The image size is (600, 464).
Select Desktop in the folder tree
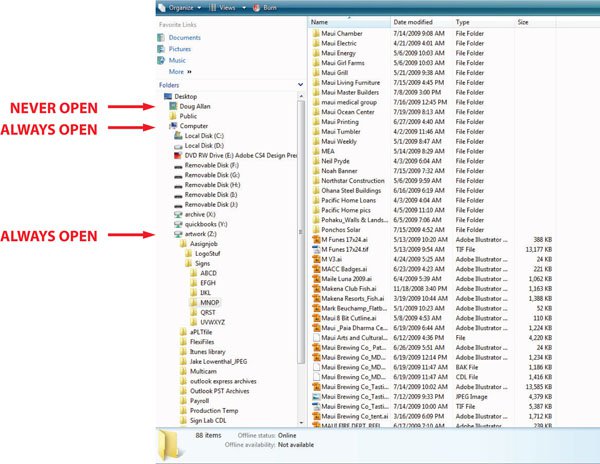186,96
